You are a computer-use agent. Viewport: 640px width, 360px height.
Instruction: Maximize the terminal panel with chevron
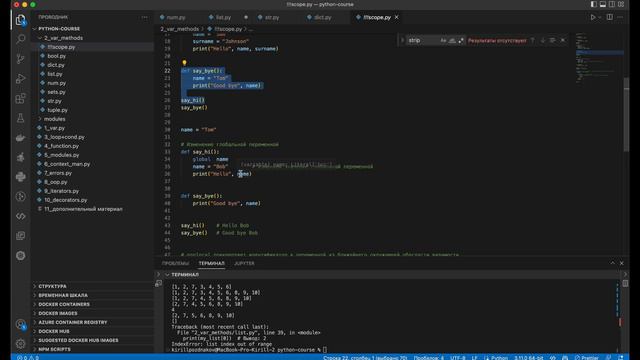point(612,263)
